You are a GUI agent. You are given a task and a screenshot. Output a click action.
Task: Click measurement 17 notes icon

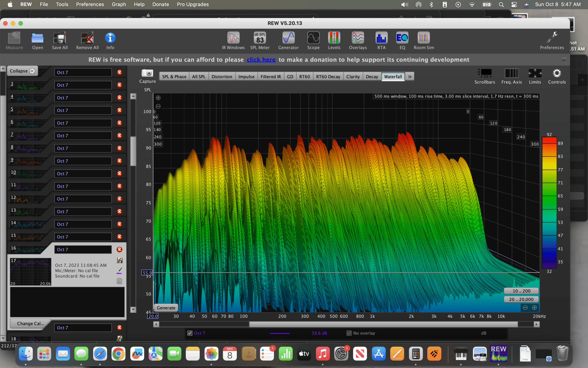coord(119,281)
